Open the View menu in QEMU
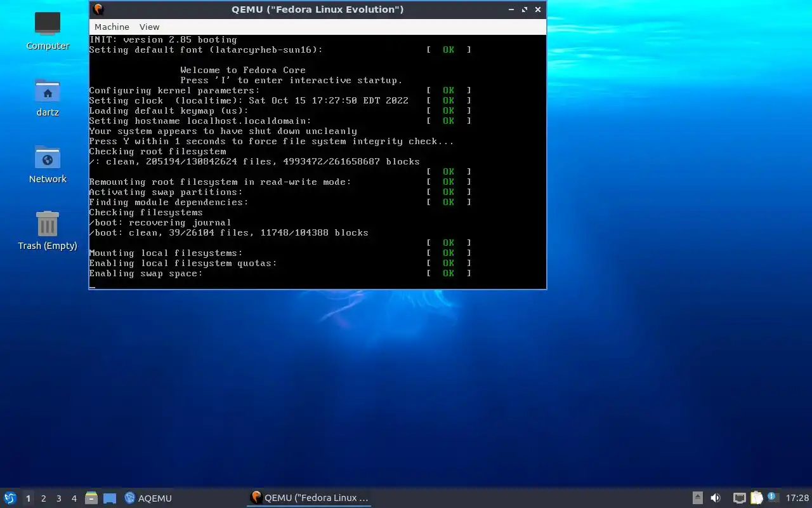This screenshot has height=508, width=812. [149, 27]
